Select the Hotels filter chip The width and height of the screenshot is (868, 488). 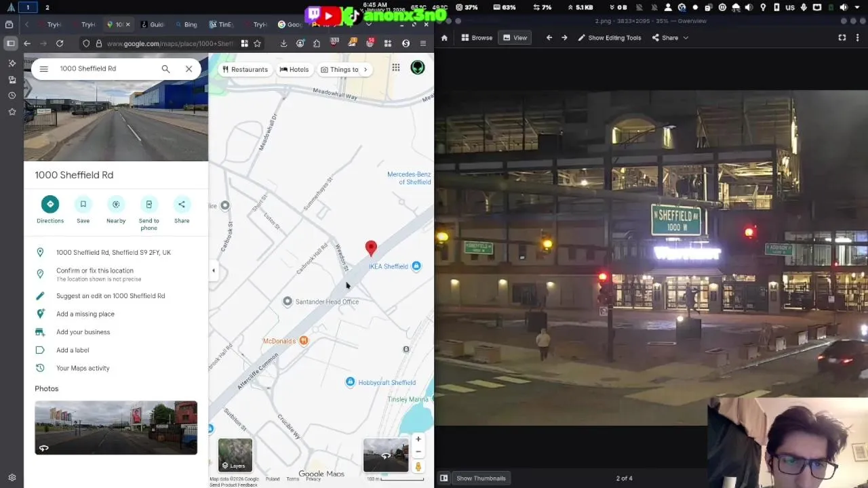click(294, 69)
